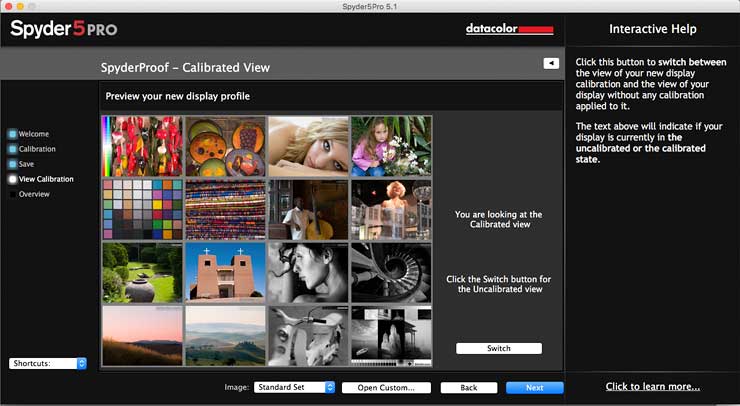Enlarge the adobe church thumbnail

point(226,273)
